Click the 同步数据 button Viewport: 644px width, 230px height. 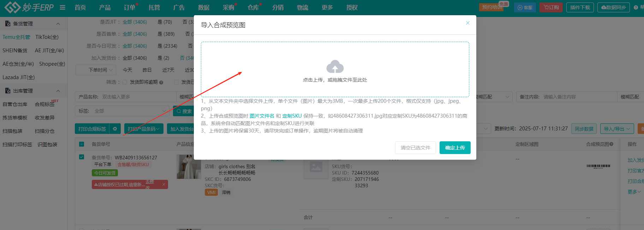[584, 129]
